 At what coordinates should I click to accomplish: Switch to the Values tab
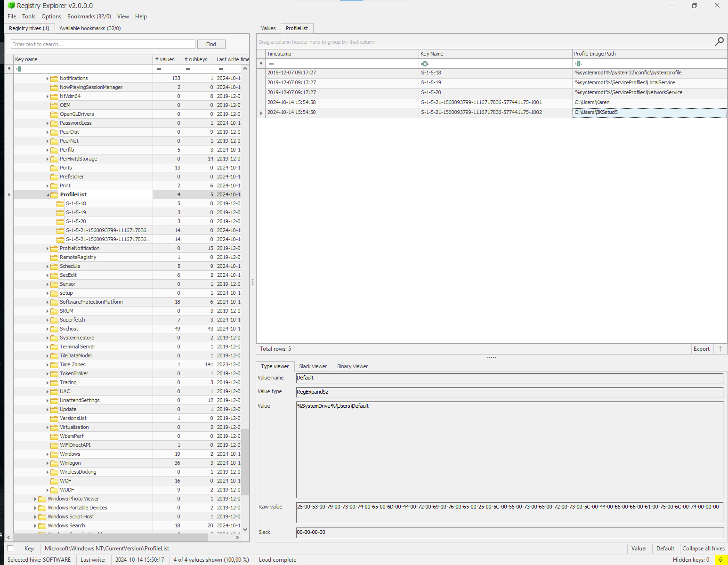pos(268,28)
